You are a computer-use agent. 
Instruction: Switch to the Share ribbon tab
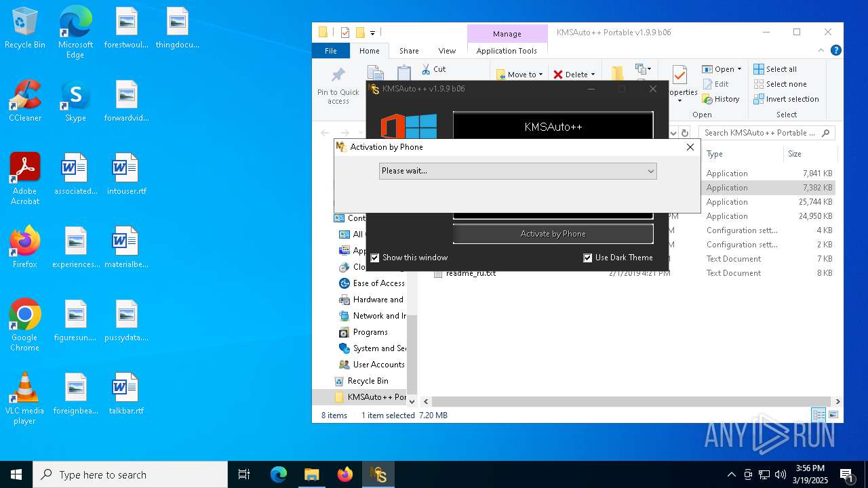click(409, 51)
